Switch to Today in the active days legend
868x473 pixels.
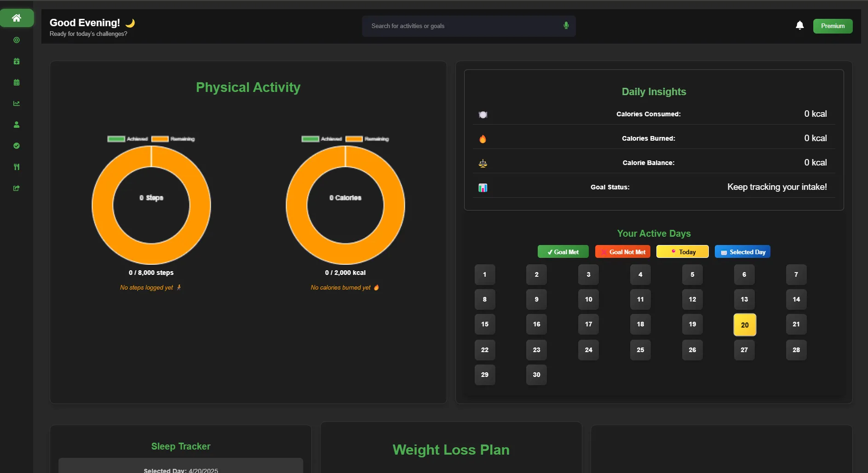682,251
